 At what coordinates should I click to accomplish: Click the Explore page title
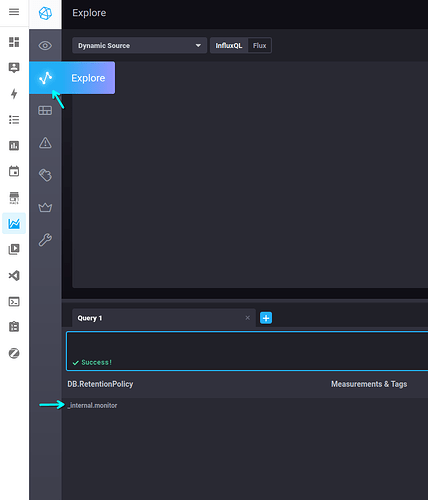pos(89,13)
